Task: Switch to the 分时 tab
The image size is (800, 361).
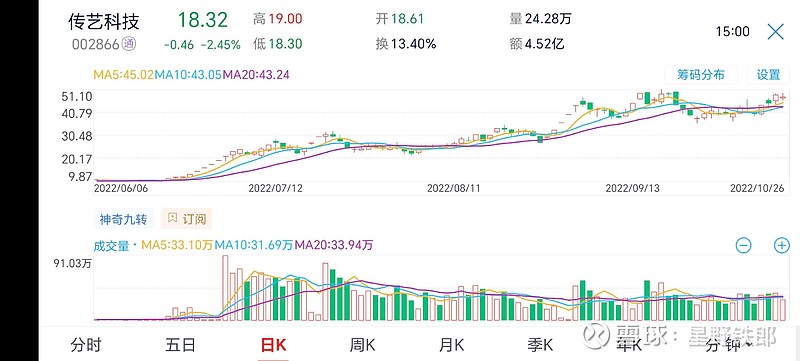Action: tap(86, 346)
